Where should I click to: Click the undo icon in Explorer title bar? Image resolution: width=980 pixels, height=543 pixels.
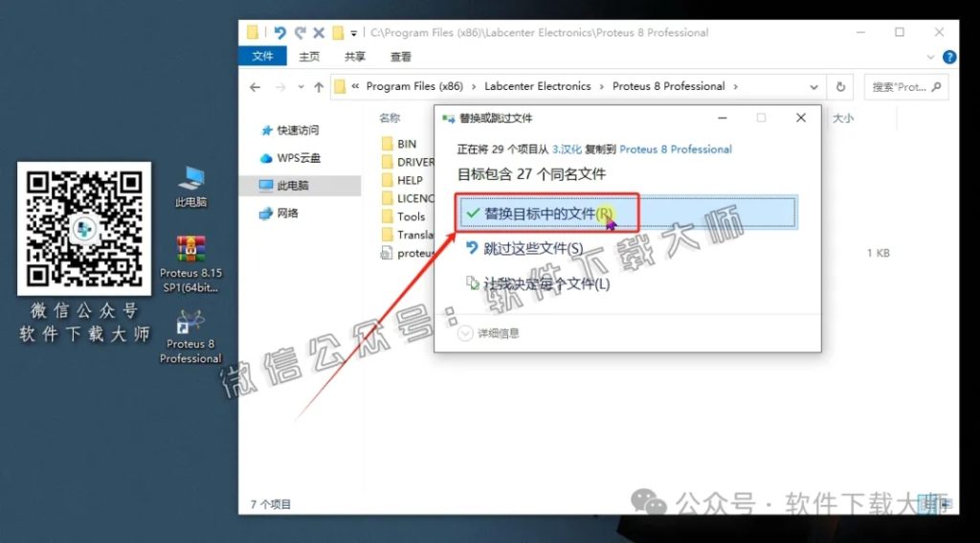(279, 33)
